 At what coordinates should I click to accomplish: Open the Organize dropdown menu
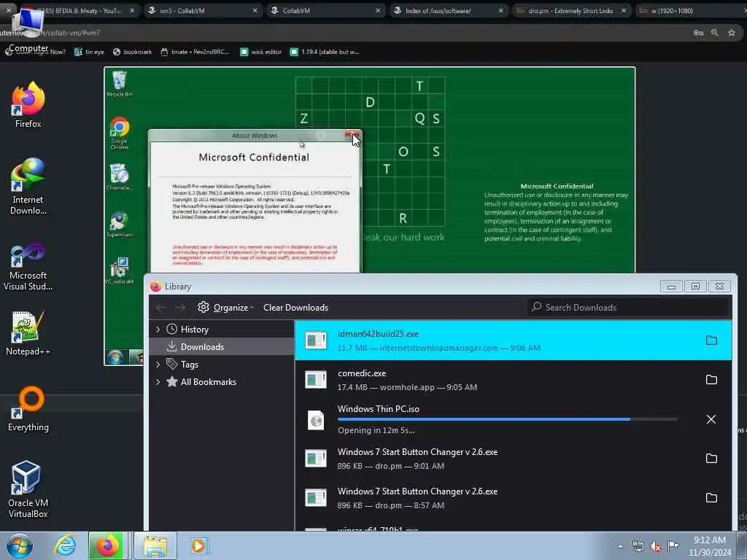pyautogui.click(x=226, y=308)
